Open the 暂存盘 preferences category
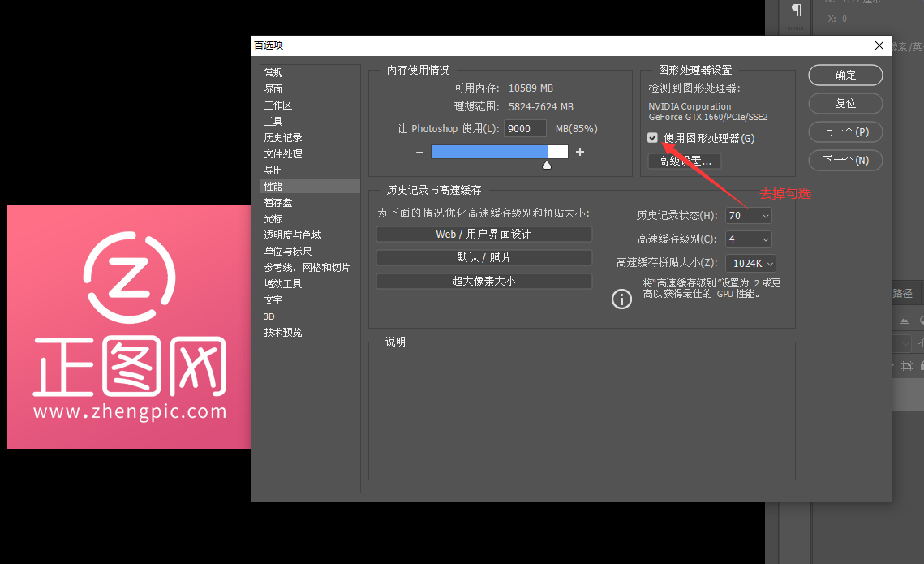 click(x=310, y=202)
